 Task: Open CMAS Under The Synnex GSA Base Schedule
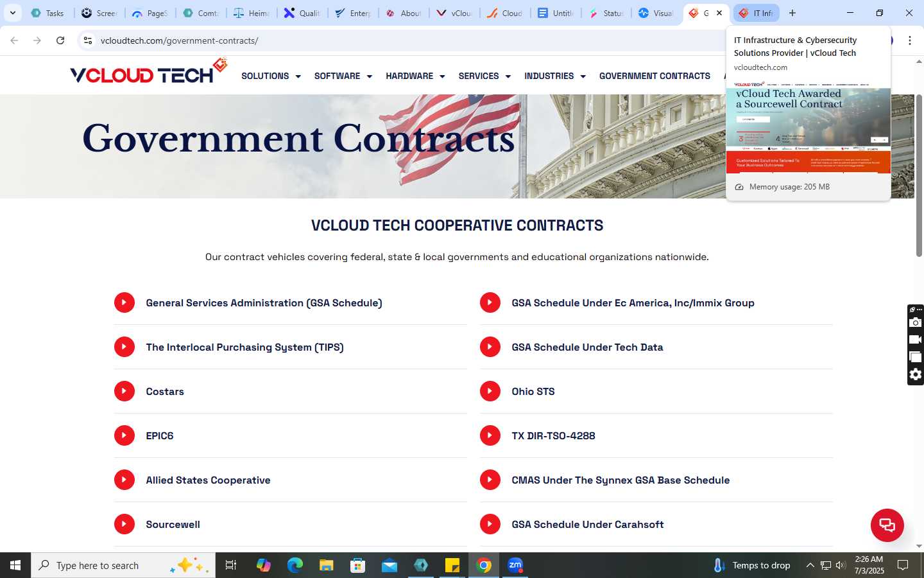620,480
